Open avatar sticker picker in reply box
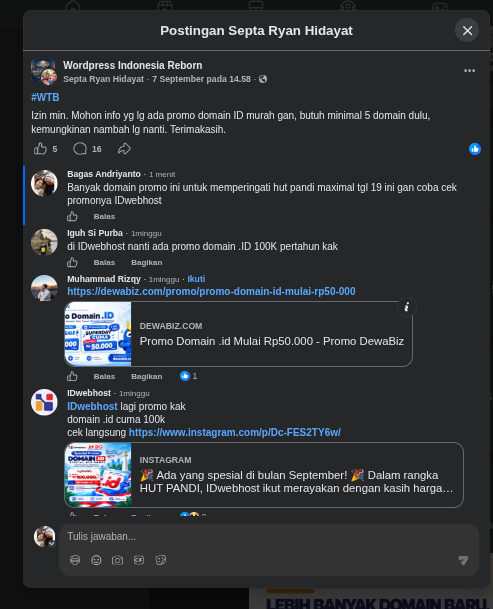The height and width of the screenshot is (609, 493). click(75, 560)
